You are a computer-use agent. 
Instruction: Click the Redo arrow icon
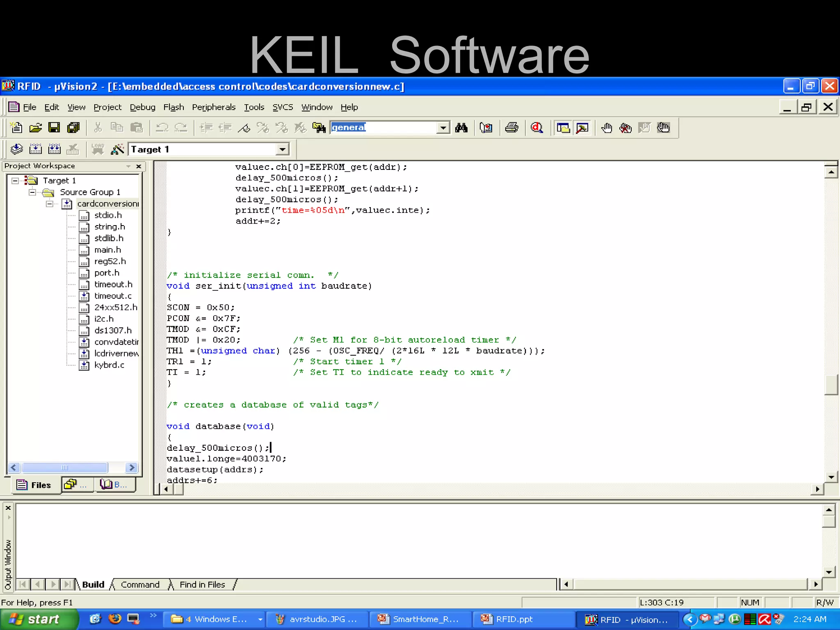pyautogui.click(x=180, y=128)
